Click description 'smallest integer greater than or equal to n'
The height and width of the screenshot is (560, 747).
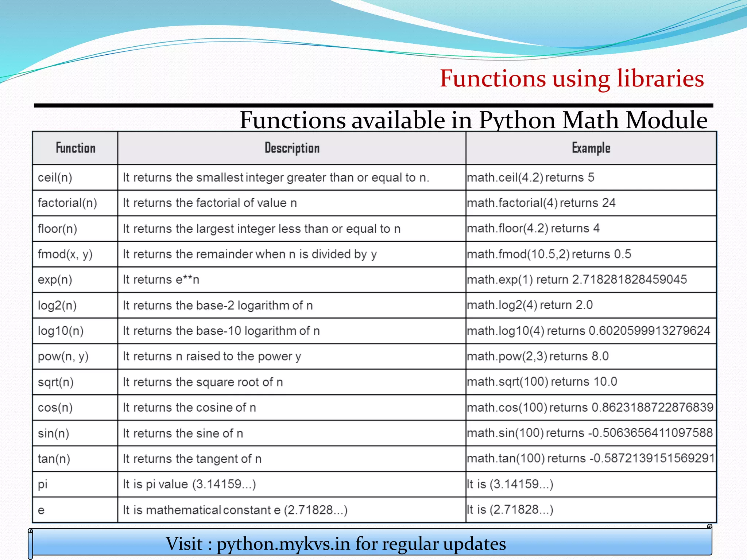click(313, 178)
